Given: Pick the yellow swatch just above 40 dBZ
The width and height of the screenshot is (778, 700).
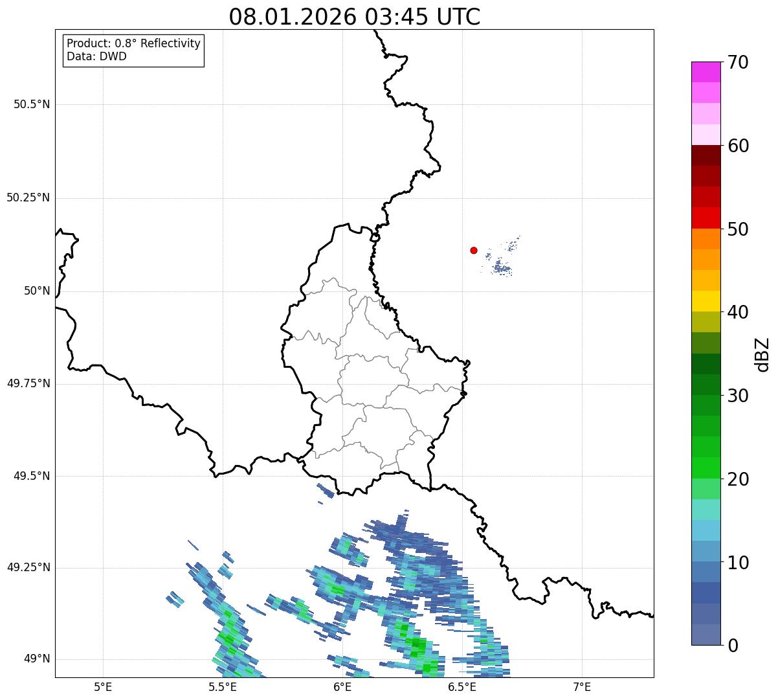Looking at the screenshot, I should click(x=706, y=301).
